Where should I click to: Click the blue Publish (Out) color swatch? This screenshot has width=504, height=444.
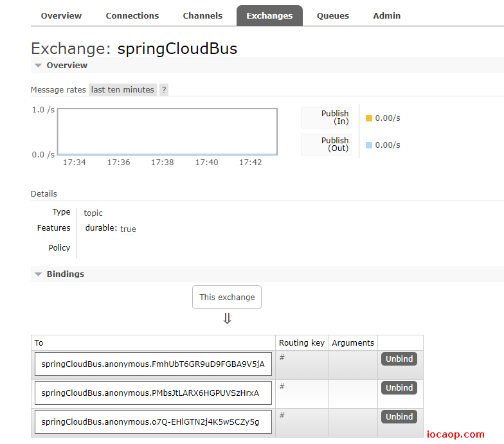tap(369, 145)
